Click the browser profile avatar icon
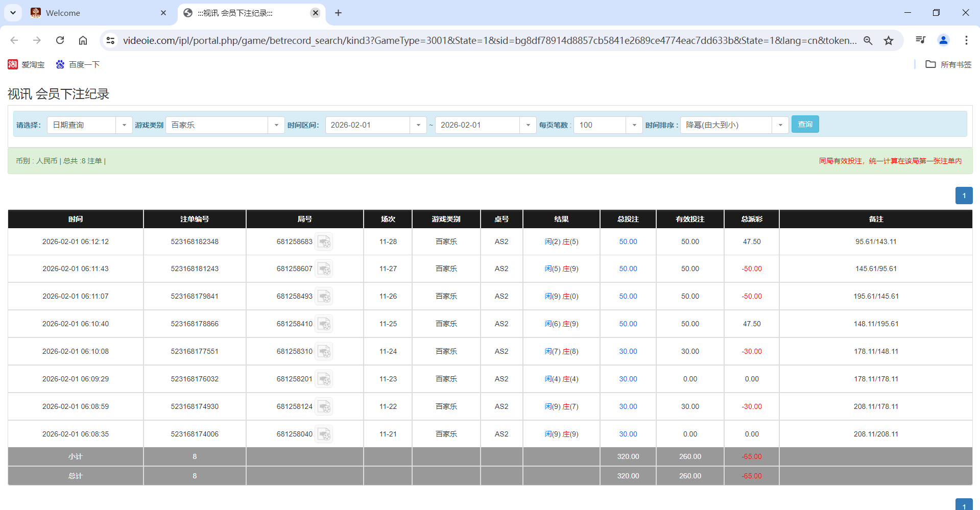The image size is (980, 510). tap(943, 40)
